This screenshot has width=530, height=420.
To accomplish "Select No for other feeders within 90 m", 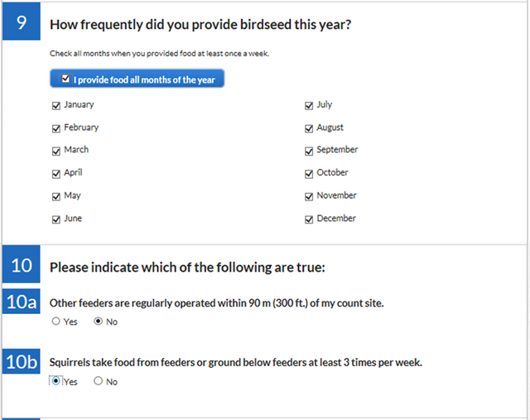I will [99, 321].
